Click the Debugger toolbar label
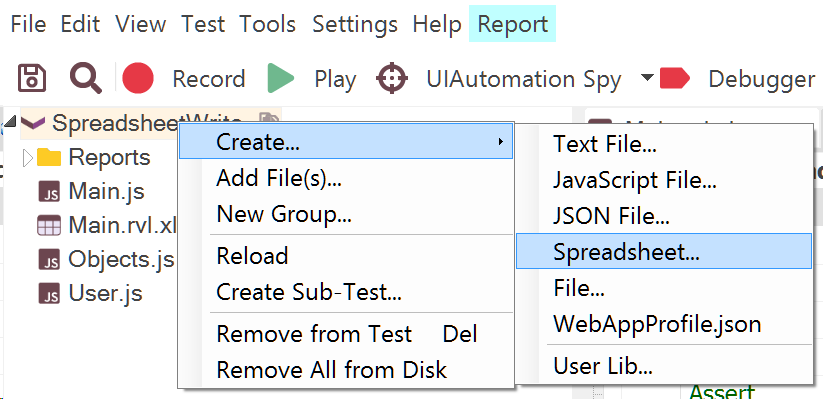 (x=762, y=79)
